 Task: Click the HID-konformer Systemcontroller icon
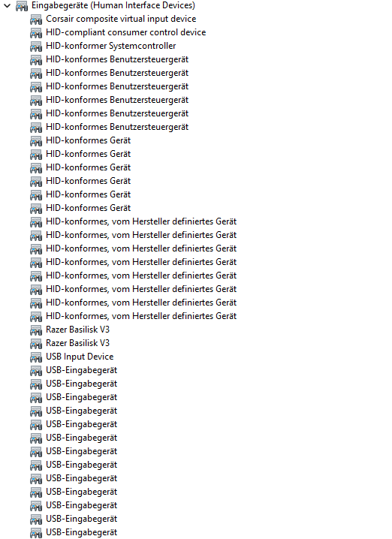36,47
